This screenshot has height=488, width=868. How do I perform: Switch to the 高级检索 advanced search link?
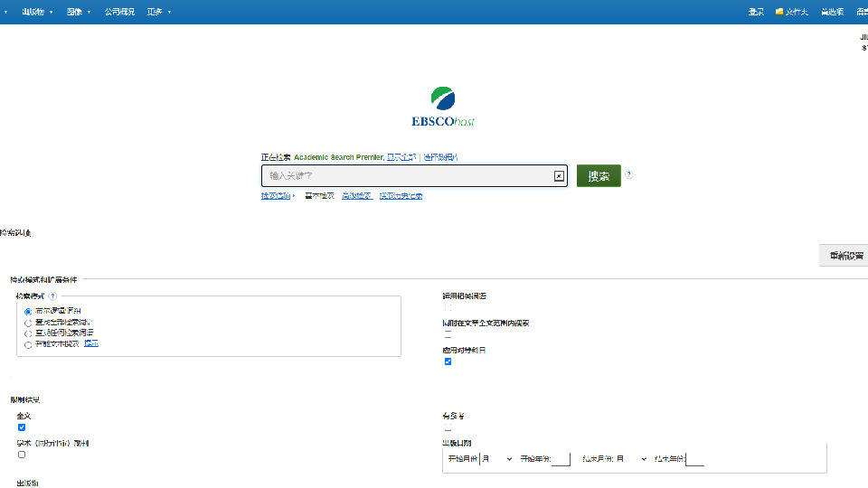point(357,196)
